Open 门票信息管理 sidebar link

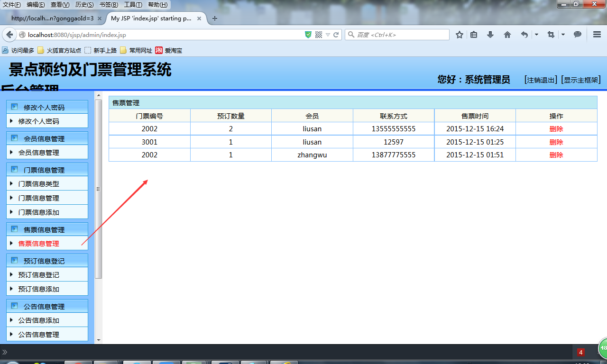tap(39, 198)
